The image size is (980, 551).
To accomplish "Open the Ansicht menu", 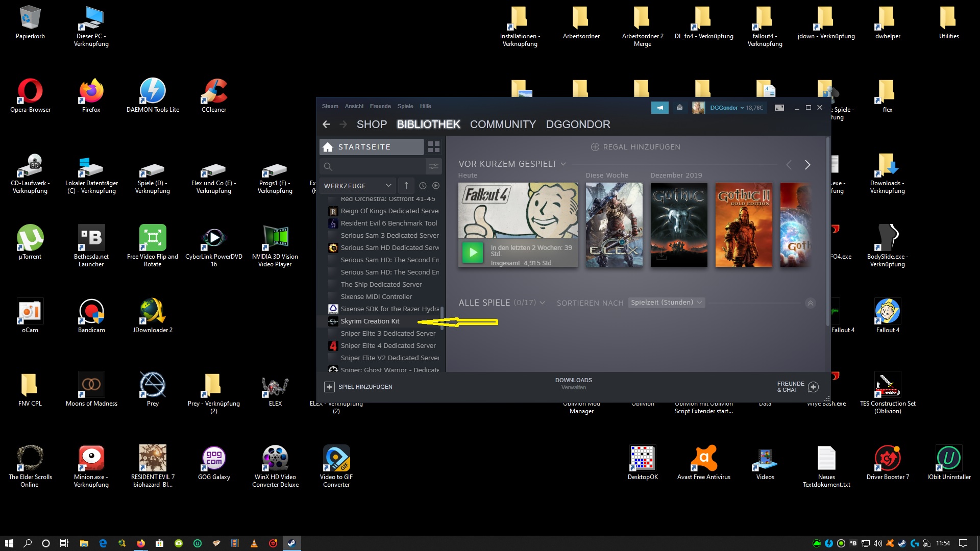I will tap(354, 107).
